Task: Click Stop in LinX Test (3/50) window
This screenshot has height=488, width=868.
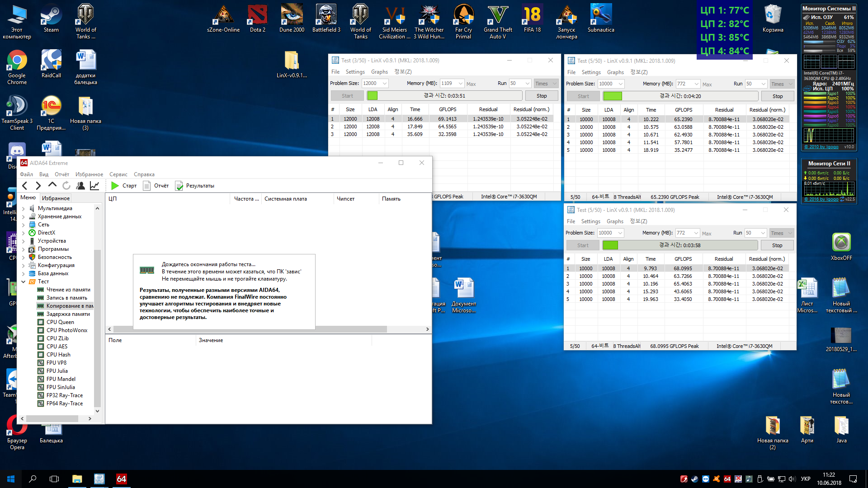Action: tap(541, 96)
